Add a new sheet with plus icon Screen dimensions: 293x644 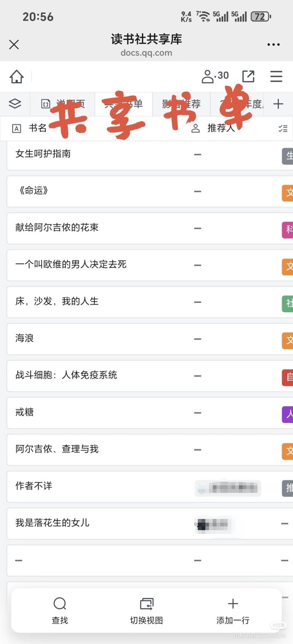coord(278,104)
